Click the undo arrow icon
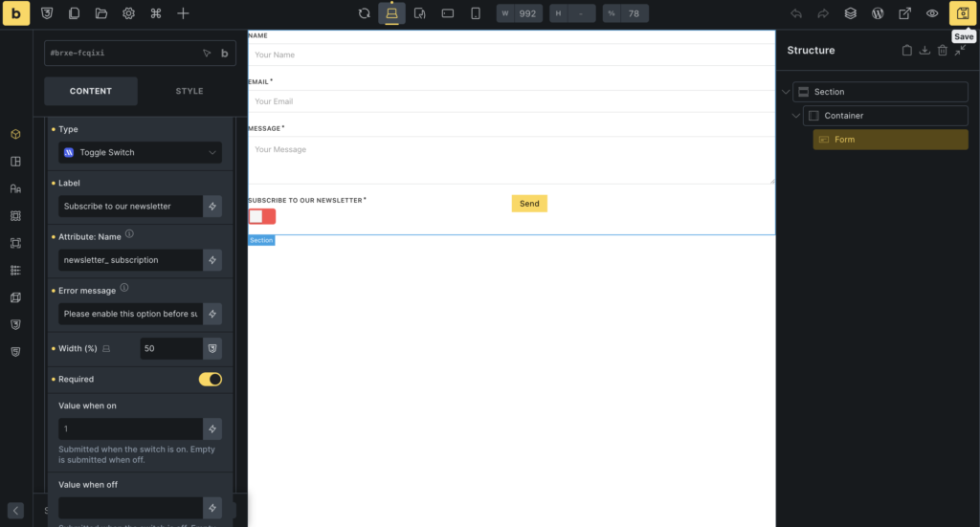This screenshot has height=527, width=980. click(x=796, y=13)
